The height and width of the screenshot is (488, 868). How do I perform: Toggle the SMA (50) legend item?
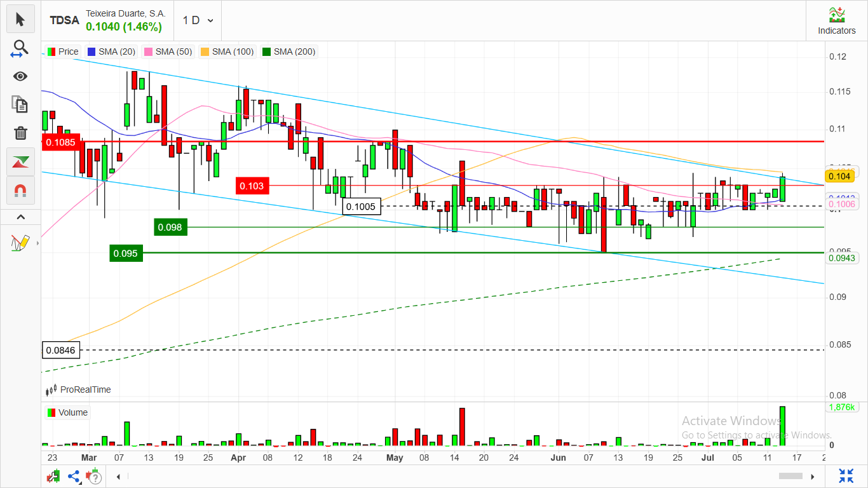tap(168, 51)
